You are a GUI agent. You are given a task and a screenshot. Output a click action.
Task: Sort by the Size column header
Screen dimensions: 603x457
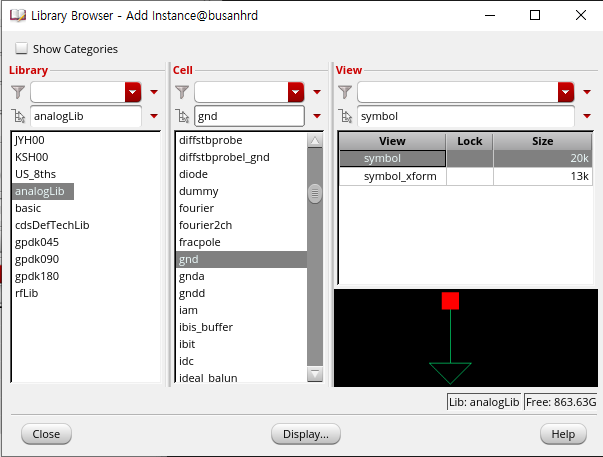543,141
